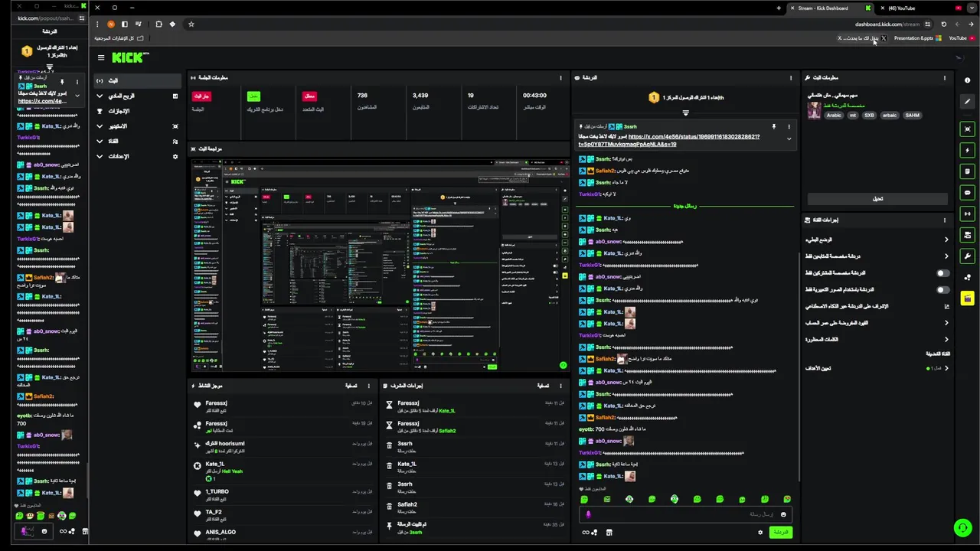980x551 pixels.
Task: Open the AI chat moderation external link
Action: [946, 306]
